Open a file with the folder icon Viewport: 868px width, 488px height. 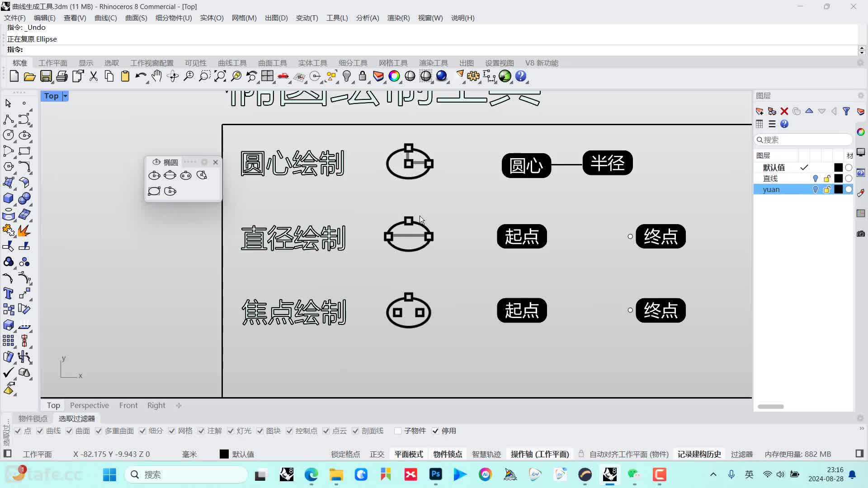pos(30,76)
